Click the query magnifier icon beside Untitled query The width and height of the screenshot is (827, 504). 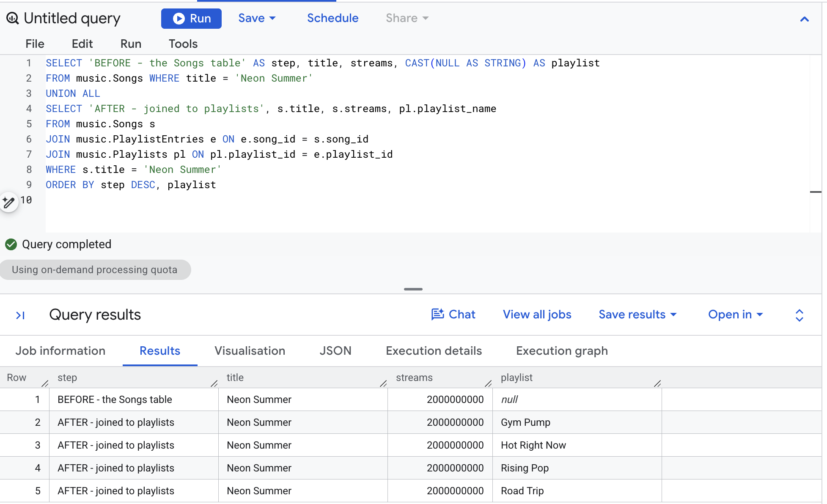12,18
